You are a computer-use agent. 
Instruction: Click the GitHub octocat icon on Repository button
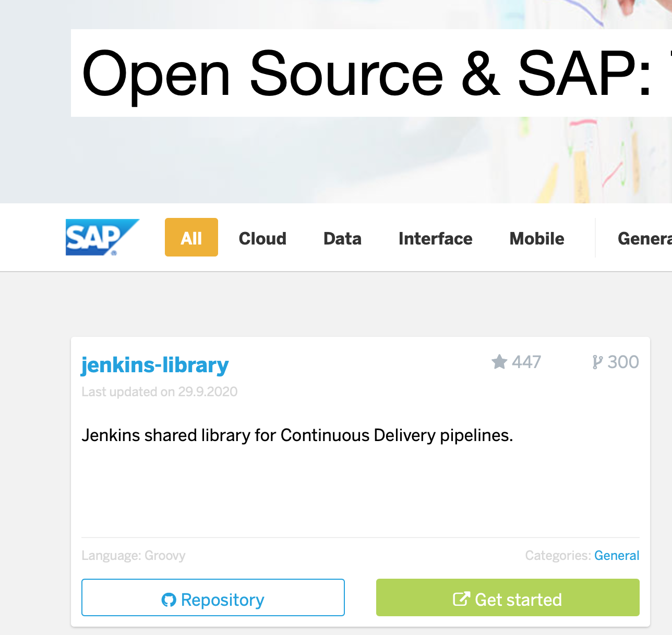(x=169, y=599)
